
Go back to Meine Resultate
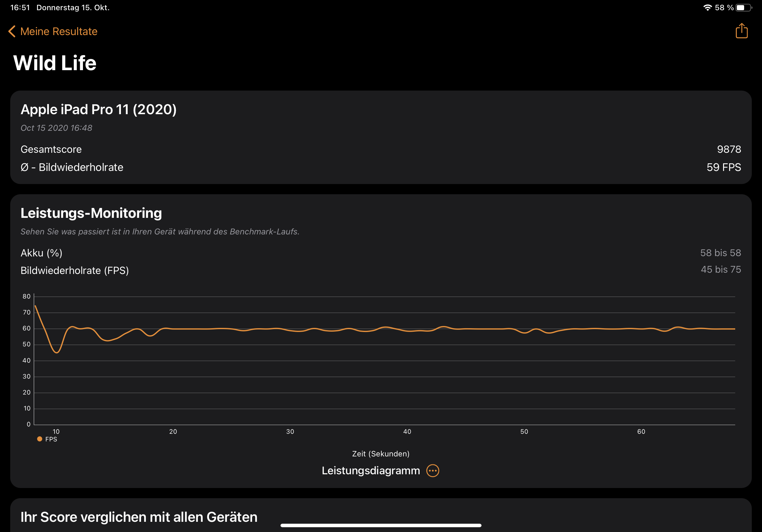(x=58, y=32)
